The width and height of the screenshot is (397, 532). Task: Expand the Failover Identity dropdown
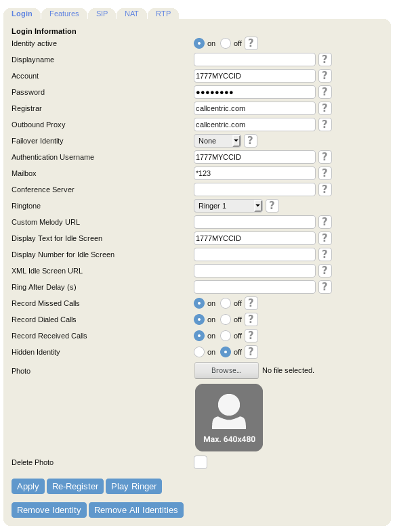217,141
